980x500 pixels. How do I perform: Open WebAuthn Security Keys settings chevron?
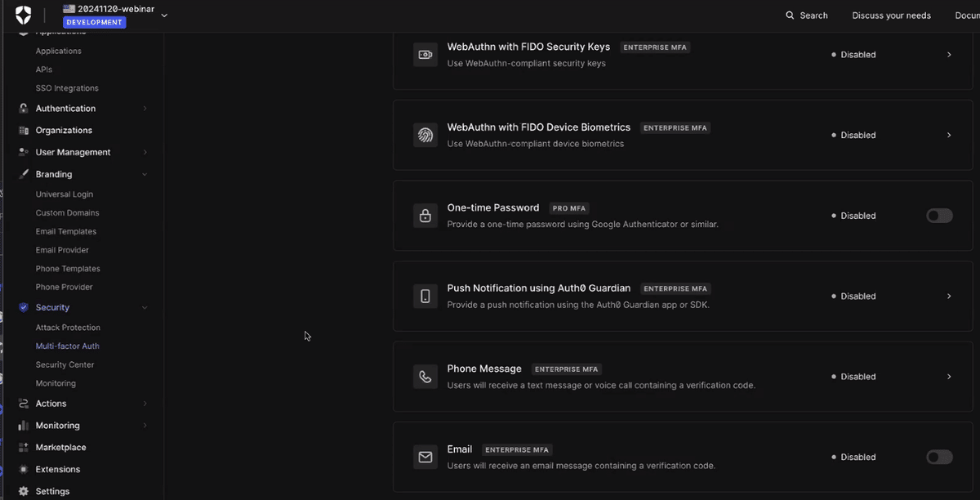[949, 55]
